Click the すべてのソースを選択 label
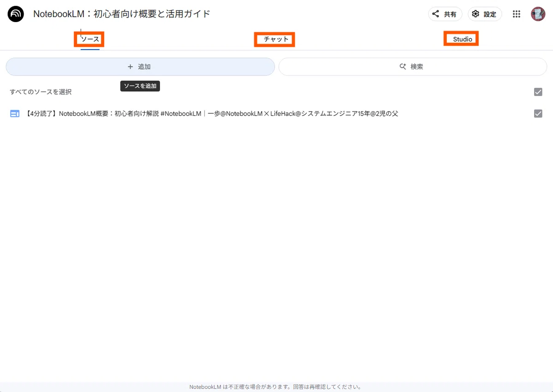This screenshot has width=553, height=392. 41,92
